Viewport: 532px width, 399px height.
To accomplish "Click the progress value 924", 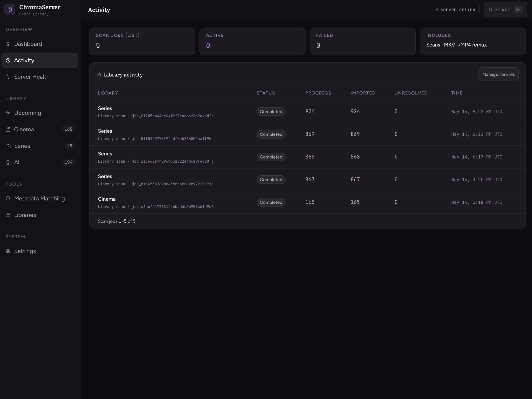I will [310, 111].
